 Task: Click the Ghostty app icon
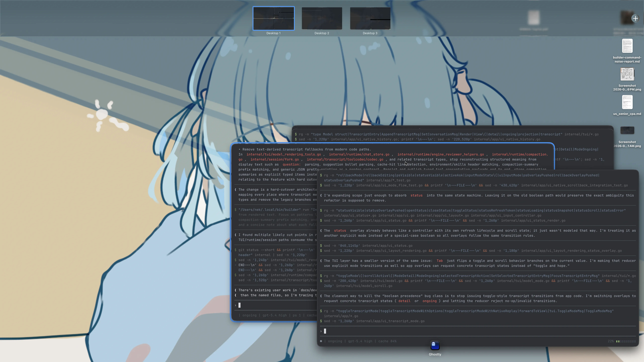pyautogui.click(x=435, y=346)
